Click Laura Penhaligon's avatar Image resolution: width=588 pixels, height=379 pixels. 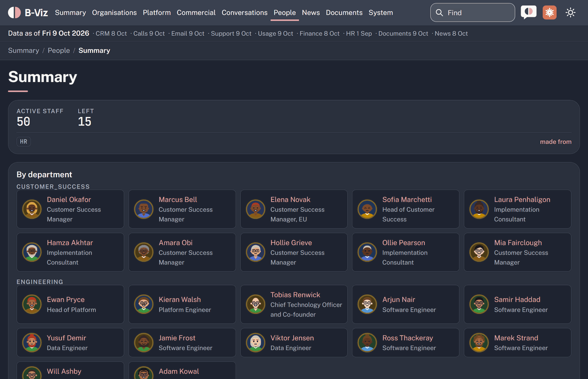(x=479, y=209)
